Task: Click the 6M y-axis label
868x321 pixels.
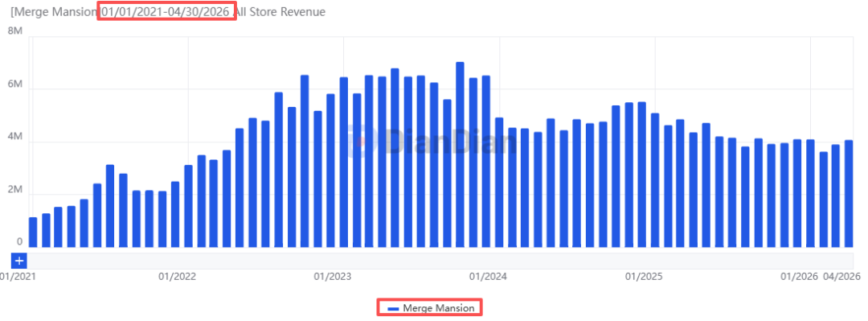Action: click(x=15, y=85)
